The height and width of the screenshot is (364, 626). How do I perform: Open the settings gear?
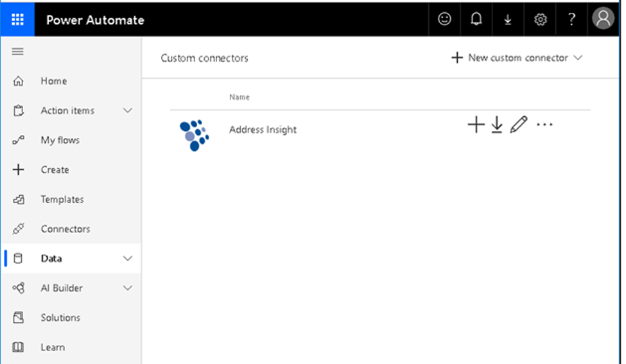click(x=540, y=19)
